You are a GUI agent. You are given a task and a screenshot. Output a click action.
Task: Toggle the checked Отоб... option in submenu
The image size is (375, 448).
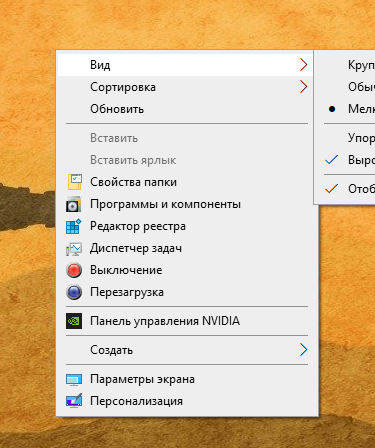(x=345, y=189)
